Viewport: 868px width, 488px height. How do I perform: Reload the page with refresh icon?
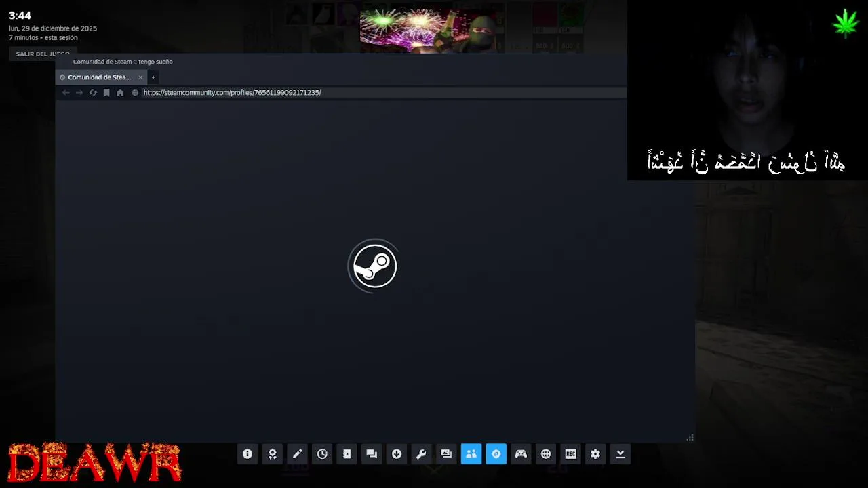point(93,93)
